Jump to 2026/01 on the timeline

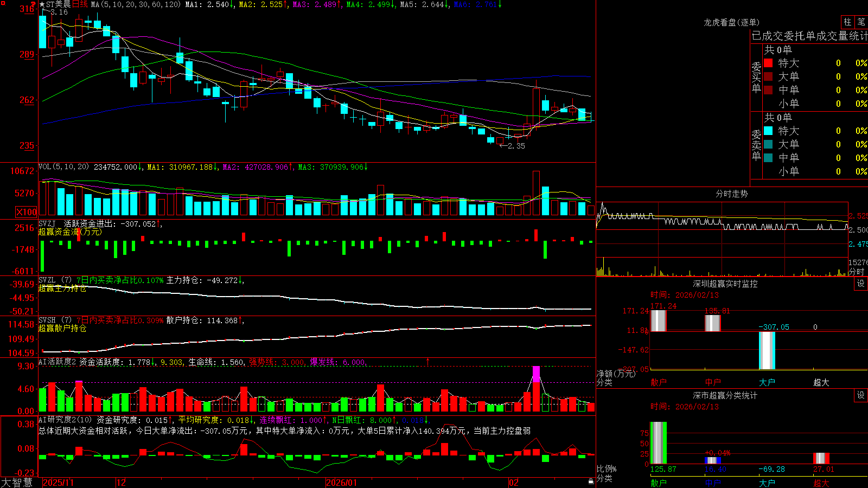[x=341, y=483]
